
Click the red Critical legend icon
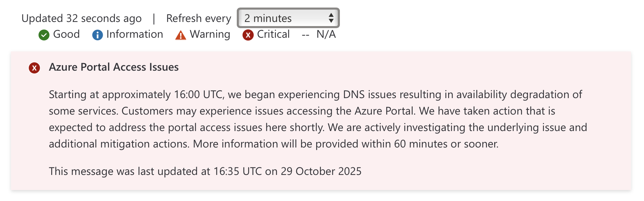click(x=248, y=35)
